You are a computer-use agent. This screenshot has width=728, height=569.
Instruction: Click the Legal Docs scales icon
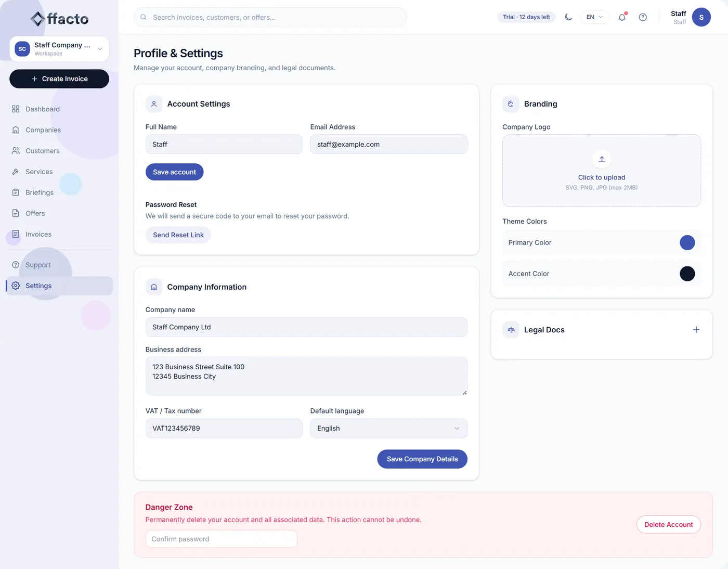coord(511,330)
